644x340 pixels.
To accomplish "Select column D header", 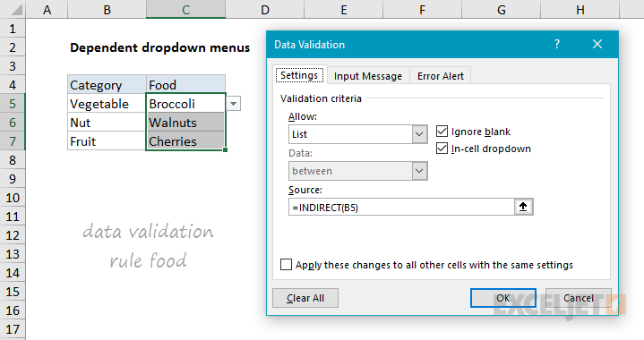I will 265,9.
